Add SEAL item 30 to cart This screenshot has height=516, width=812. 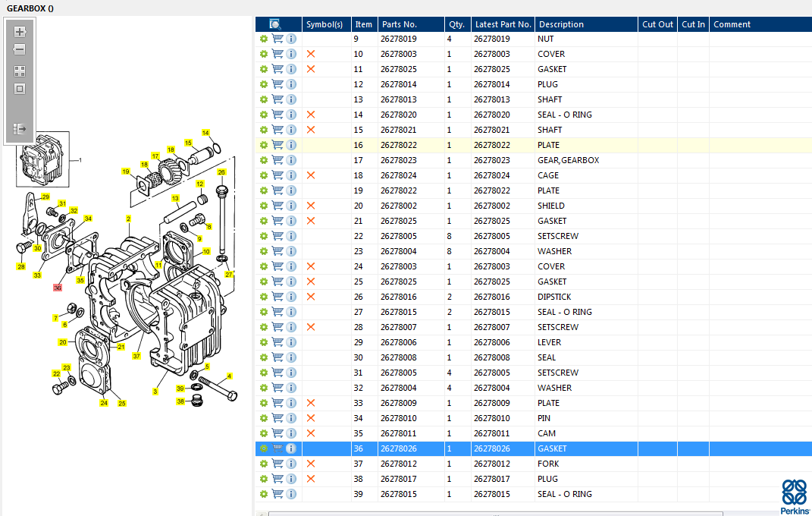(277, 357)
